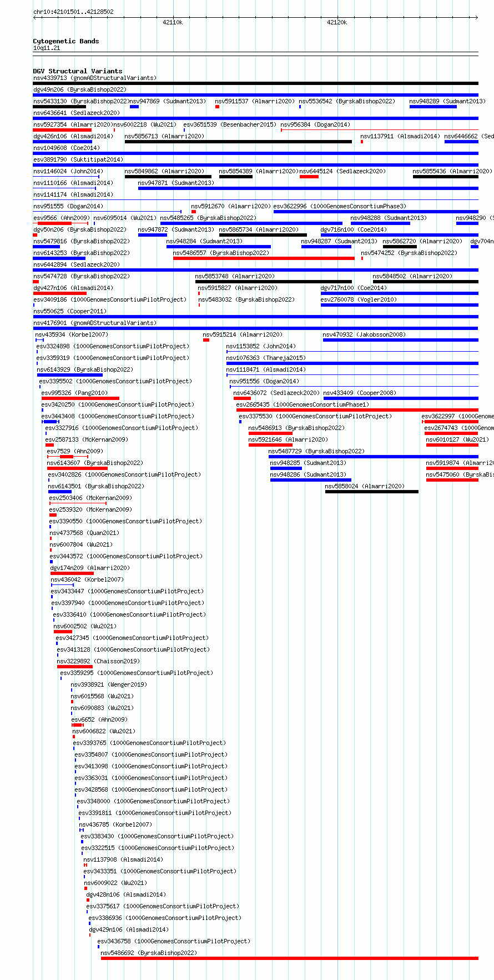Open nsv1049608 Coe2014 entry
This screenshot has width=494, height=980.
click(67, 148)
